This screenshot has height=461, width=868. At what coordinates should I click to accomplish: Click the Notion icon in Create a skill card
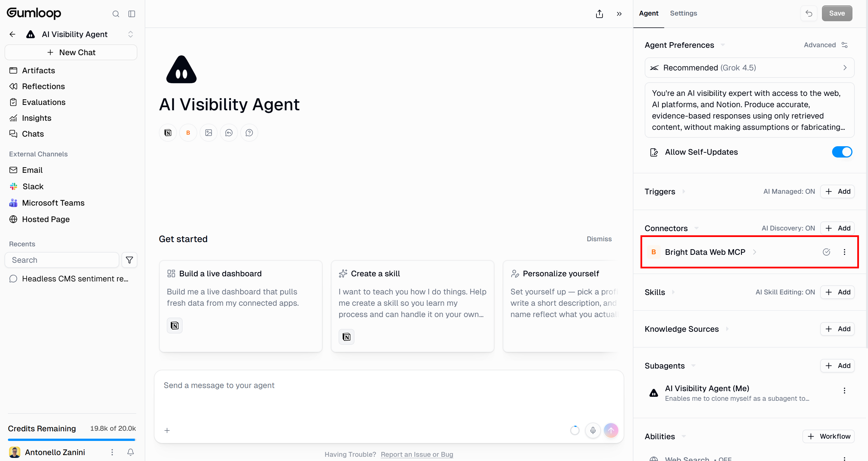(x=347, y=337)
